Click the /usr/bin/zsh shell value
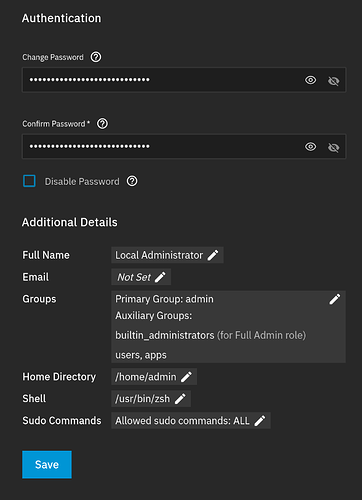The height and width of the screenshot is (500, 362). click(x=142, y=399)
